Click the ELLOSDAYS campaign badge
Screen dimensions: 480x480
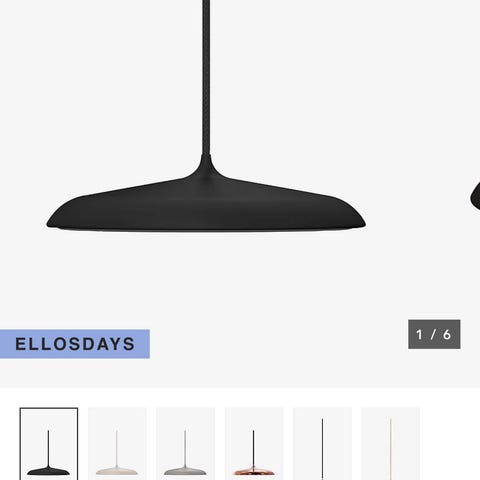pos(75,344)
